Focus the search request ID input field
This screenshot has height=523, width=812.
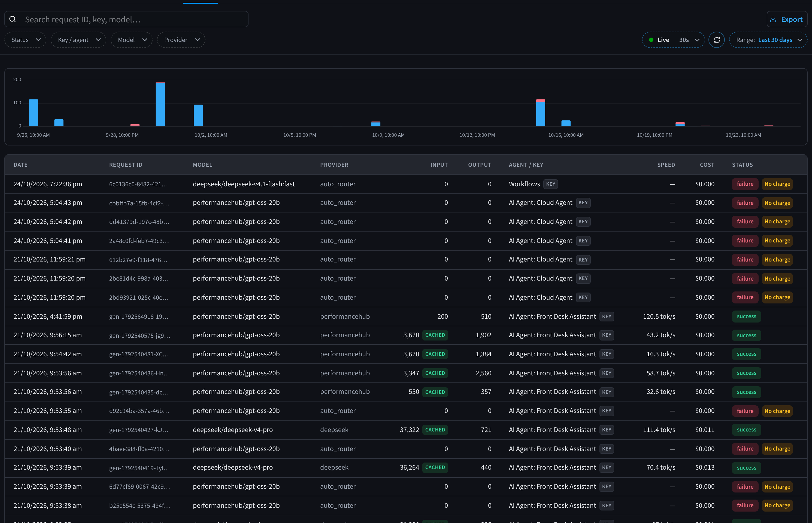point(126,19)
